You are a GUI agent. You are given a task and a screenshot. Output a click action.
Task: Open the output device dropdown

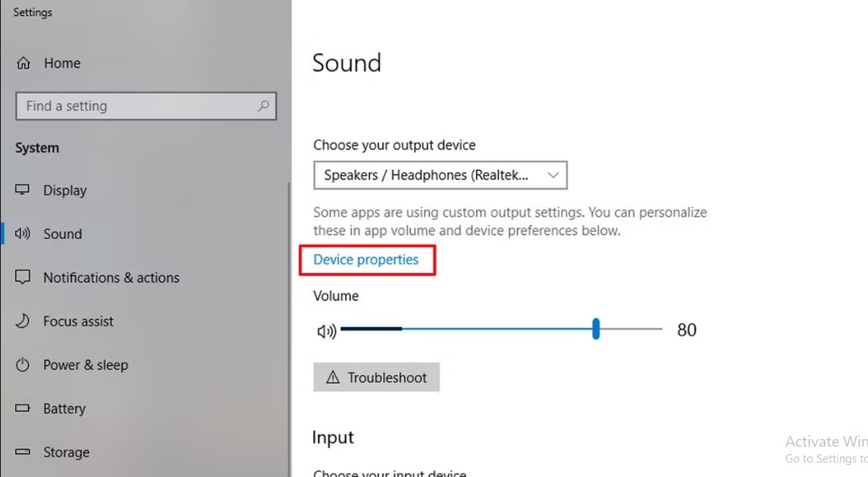[440, 175]
